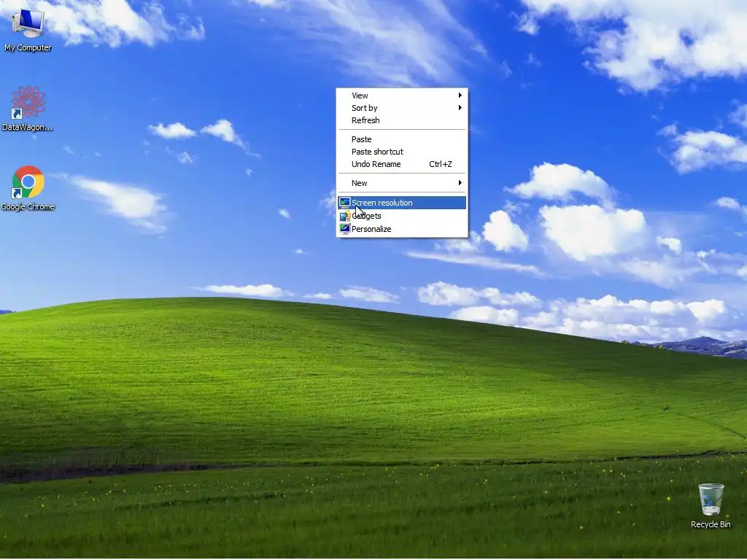Open Personalize from the context menu
Screen dimensions: 747x560
point(402,229)
